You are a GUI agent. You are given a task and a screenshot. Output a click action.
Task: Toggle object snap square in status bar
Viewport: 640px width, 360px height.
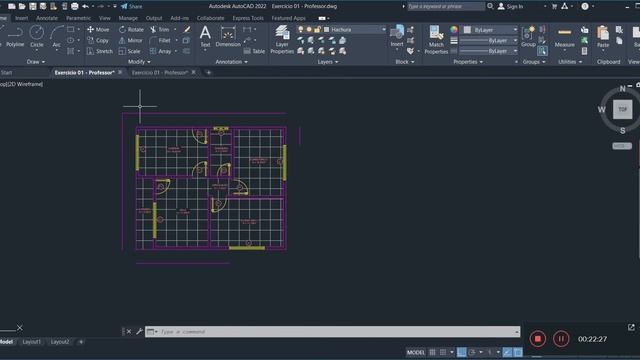click(518, 352)
